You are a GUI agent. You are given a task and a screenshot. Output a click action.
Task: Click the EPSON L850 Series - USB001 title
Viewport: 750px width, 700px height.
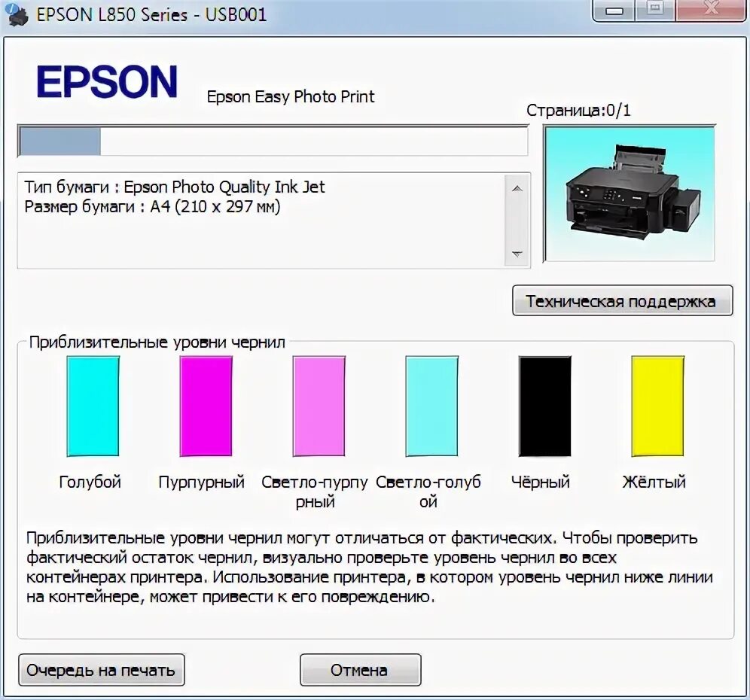tap(151, 15)
